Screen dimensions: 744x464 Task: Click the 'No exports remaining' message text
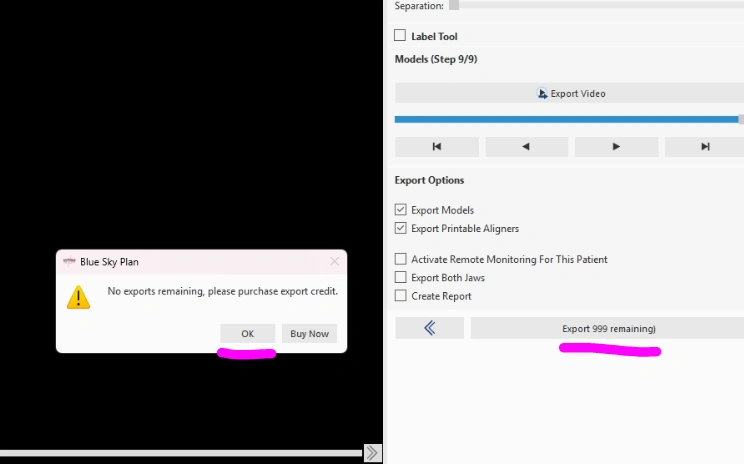pyautogui.click(x=223, y=291)
